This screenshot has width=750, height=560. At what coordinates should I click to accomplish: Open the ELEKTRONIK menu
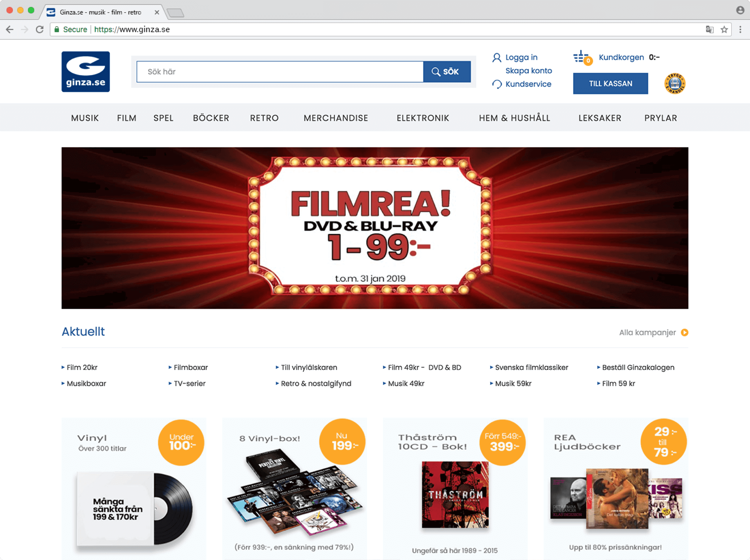click(423, 118)
